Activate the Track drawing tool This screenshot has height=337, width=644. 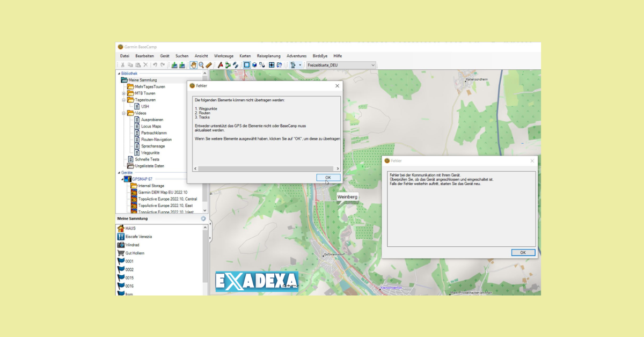pos(236,65)
